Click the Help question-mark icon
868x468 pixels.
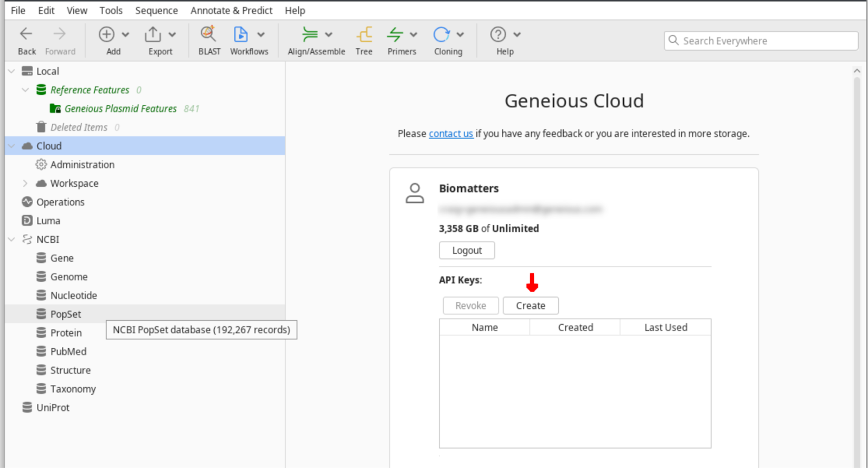pyautogui.click(x=498, y=34)
